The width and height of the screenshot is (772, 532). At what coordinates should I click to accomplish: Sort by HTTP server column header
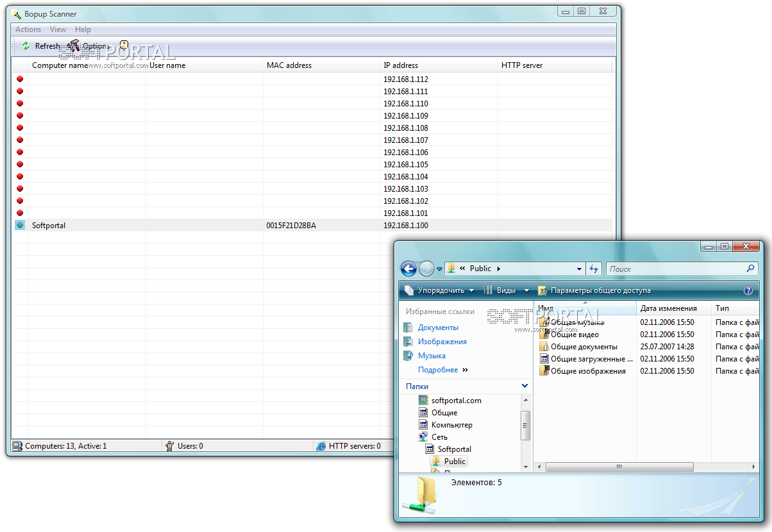tap(555, 65)
